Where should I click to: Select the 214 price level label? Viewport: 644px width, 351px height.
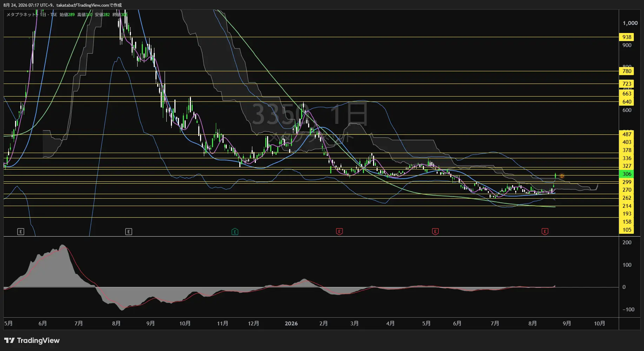[x=626, y=206]
